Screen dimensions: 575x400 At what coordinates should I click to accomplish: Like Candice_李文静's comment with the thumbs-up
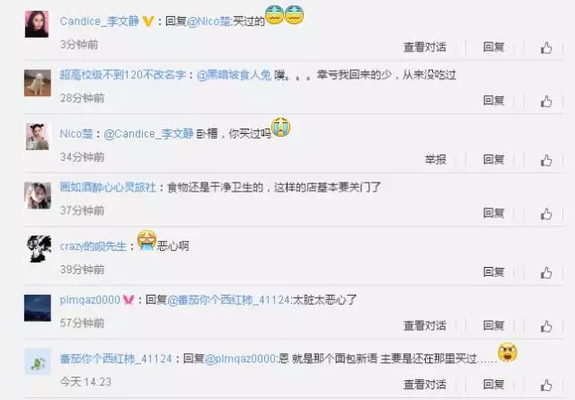pos(546,48)
